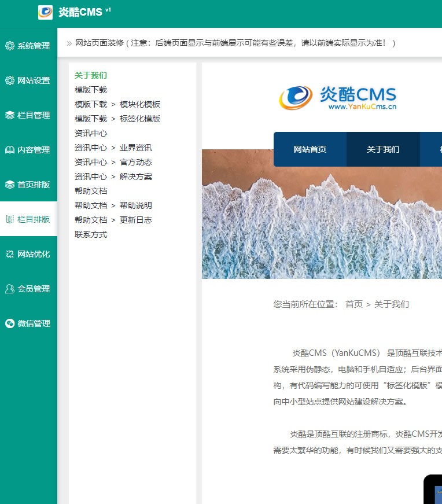This screenshot has height=504, width=442.
Task: Click the 您当前所在位置 label
Action: pyautogui.click(x=305, y=304)
